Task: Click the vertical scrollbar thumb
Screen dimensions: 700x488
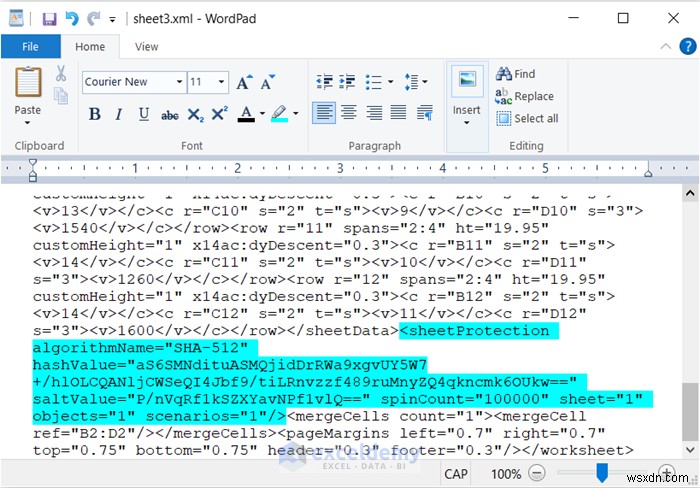Action: (690, 412)
